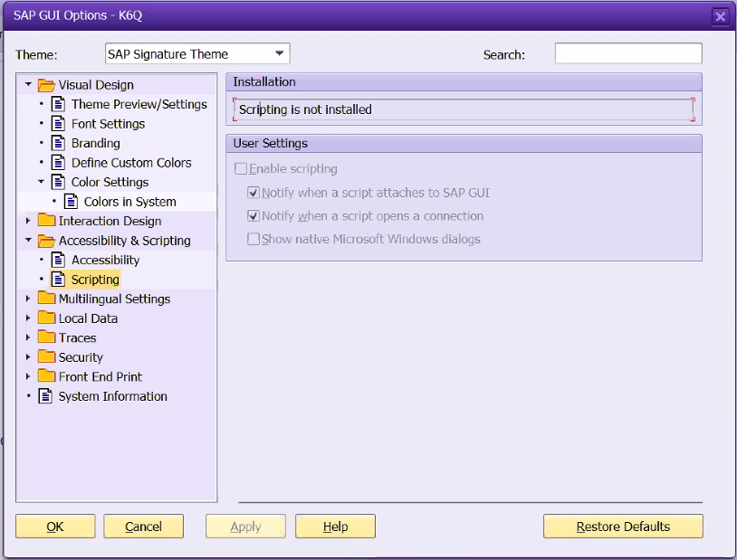737x560 pixels.
Task: Open Colors in System tree entry
Action: pos(129,202)
